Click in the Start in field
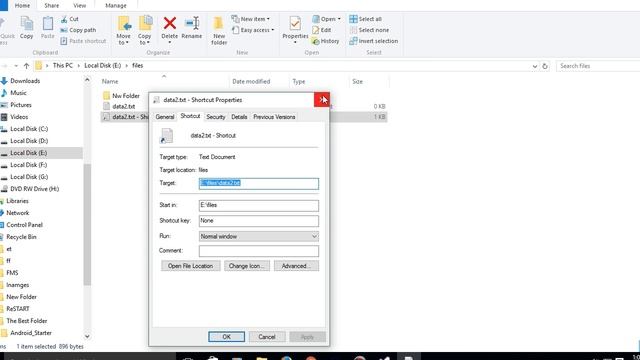The width and height of the screenshot is (640, 360). coord(259,205)
